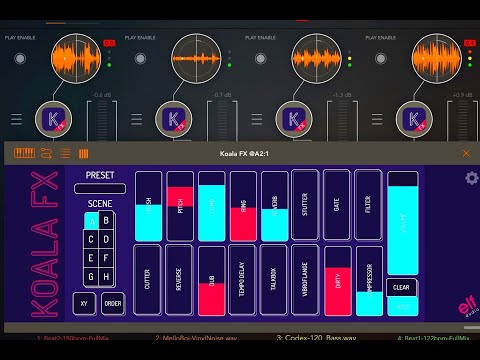480x360 pixels.
Task: Click the FILTER effect pad
Action: pos(368,205)
